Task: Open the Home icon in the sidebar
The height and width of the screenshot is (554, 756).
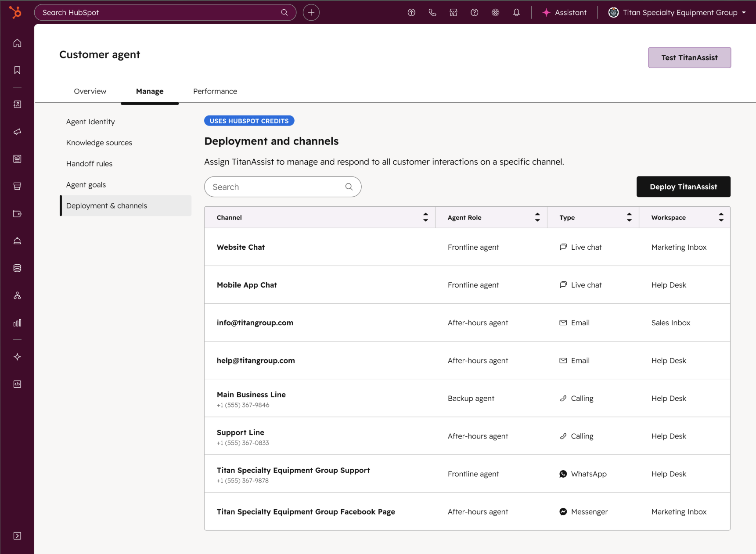Action: (17, 43)
